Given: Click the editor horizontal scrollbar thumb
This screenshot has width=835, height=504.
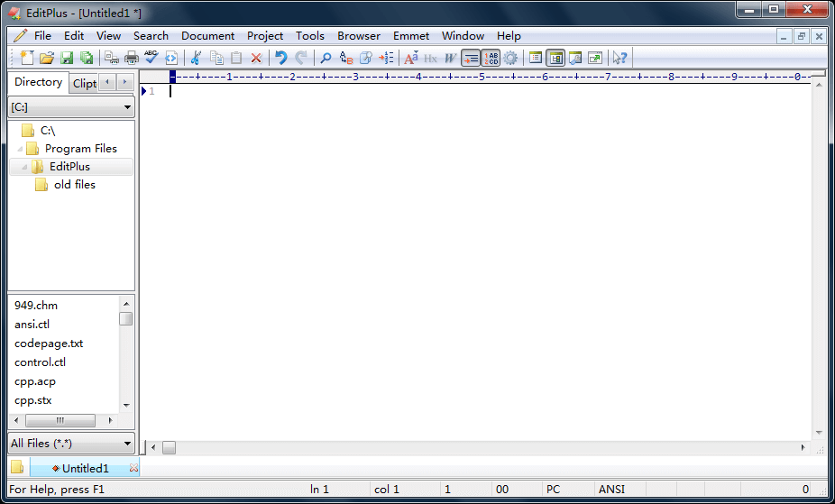Looking at the screenshot, I should pyautogui.click(x=169, y=447).
